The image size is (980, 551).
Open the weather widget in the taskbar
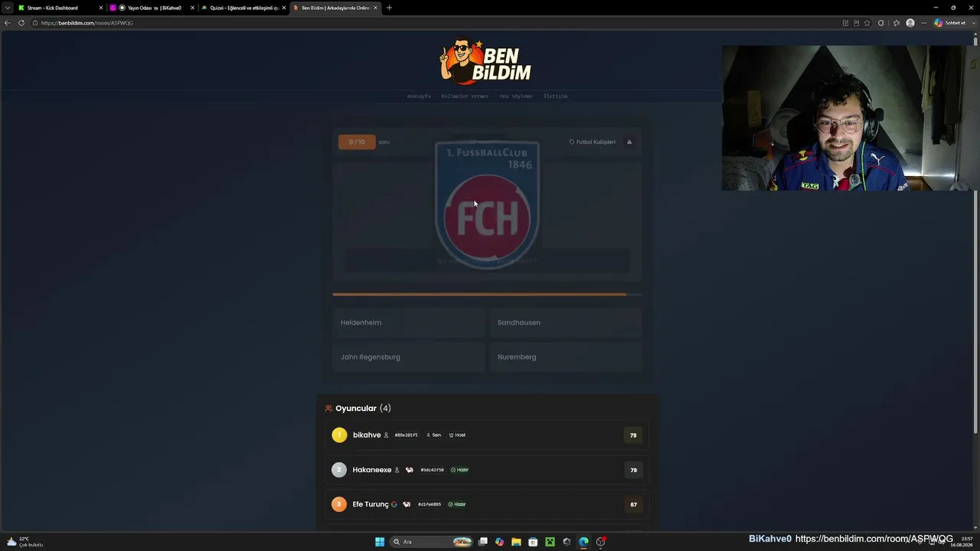pos(24,542)
